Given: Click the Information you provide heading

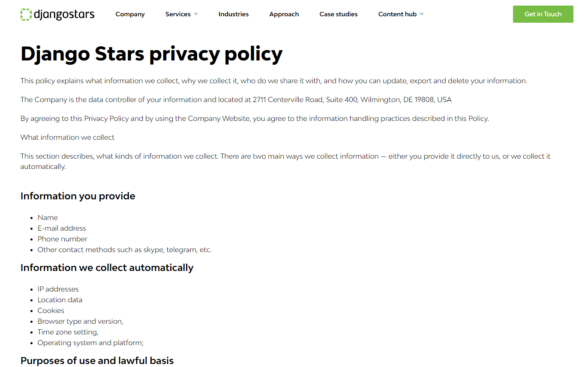Looking at the screenshot, I should click(x=78, y=196).
